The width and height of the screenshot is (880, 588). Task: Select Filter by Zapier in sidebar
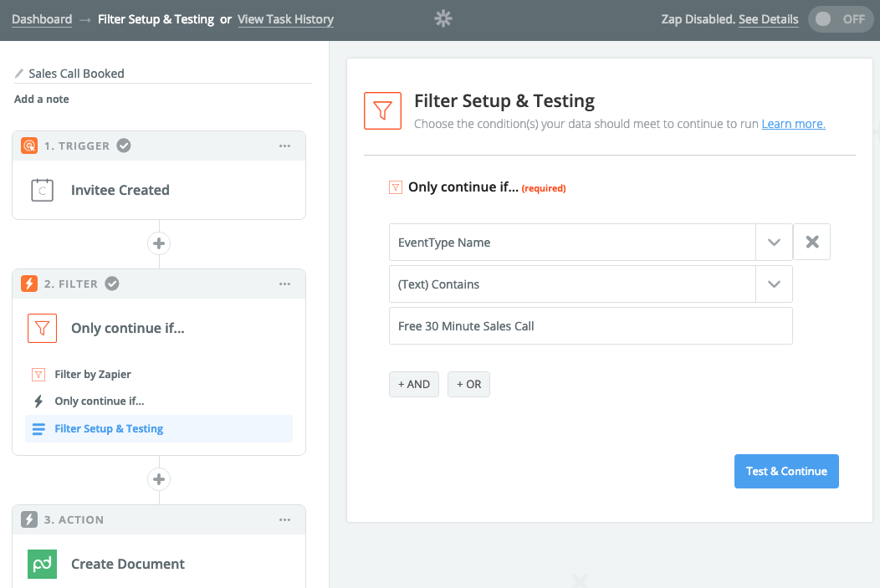[x=93, y=374]
